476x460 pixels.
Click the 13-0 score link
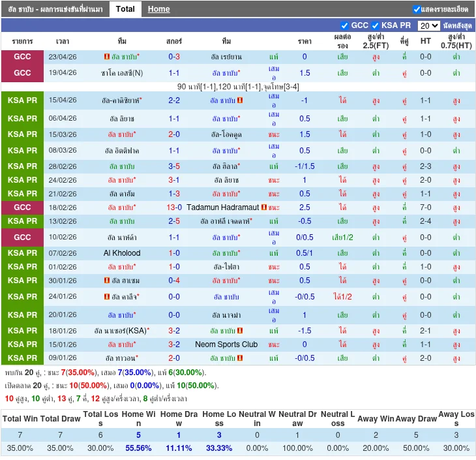coord(174,207)
